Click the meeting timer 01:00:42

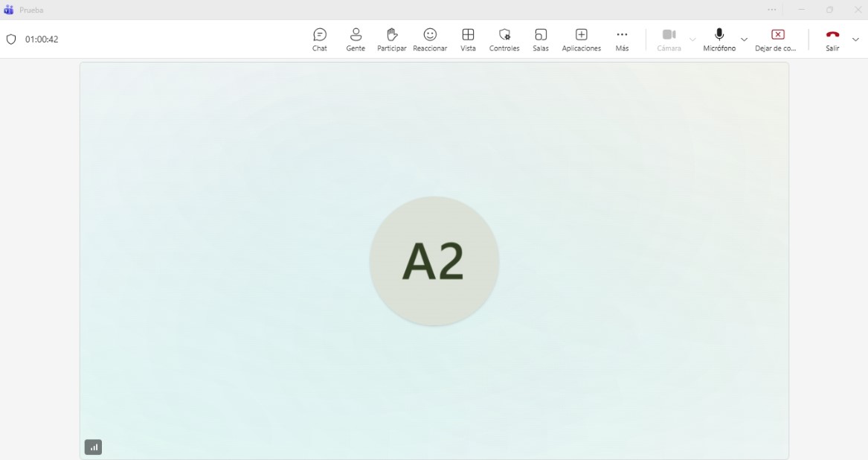pyautogui.click(x=42, y=39)
